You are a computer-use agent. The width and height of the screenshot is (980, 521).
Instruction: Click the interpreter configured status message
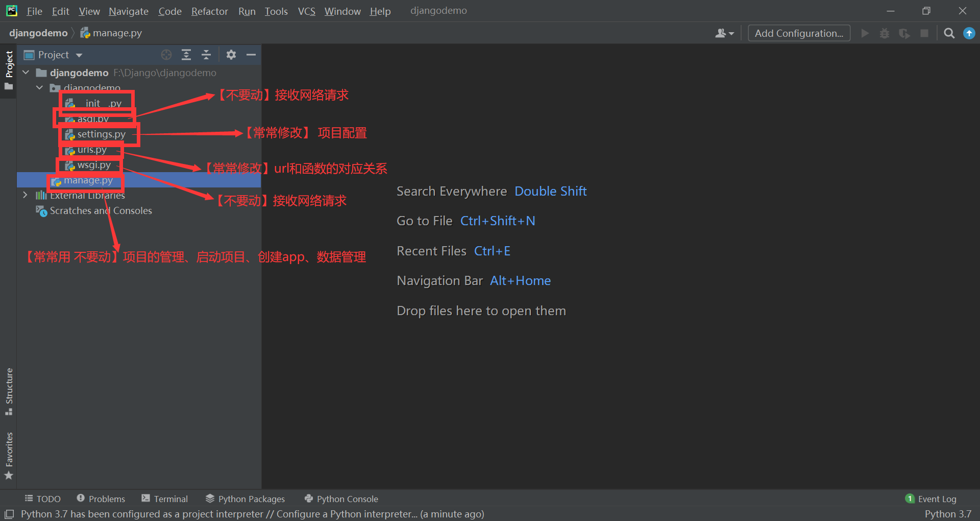[x=253, y=514]
